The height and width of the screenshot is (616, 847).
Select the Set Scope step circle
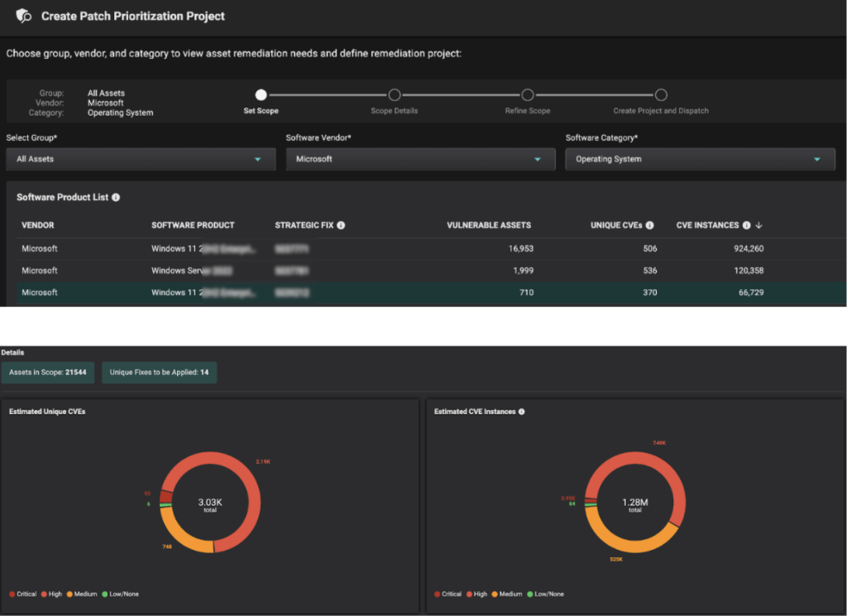[x=261, y=95]
